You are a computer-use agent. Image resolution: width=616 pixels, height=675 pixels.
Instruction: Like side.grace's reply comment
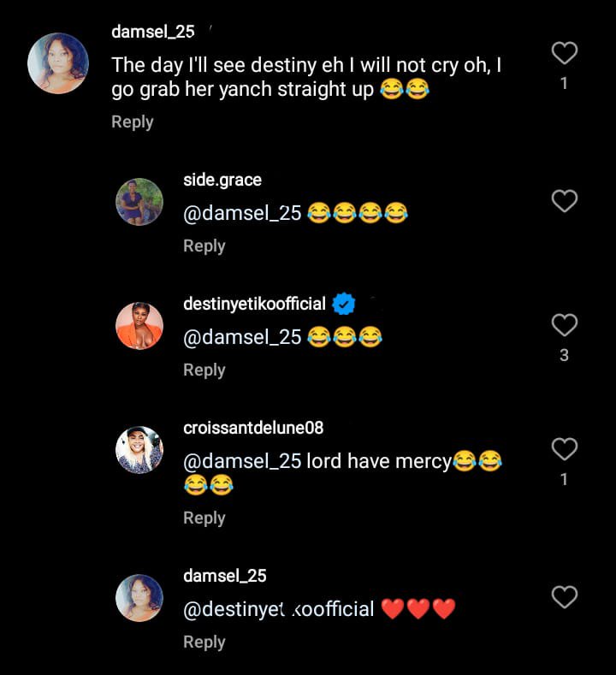point(564,201)
